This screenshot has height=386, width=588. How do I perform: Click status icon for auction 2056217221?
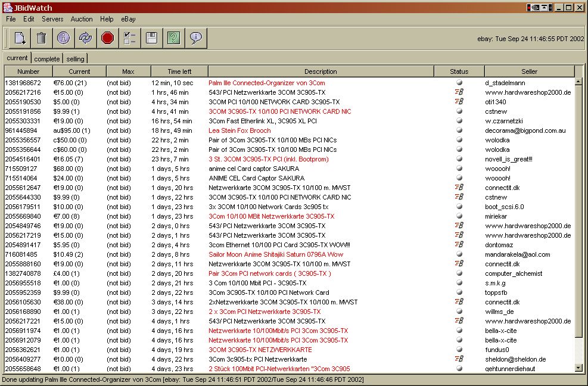click(x=459, y=320)
